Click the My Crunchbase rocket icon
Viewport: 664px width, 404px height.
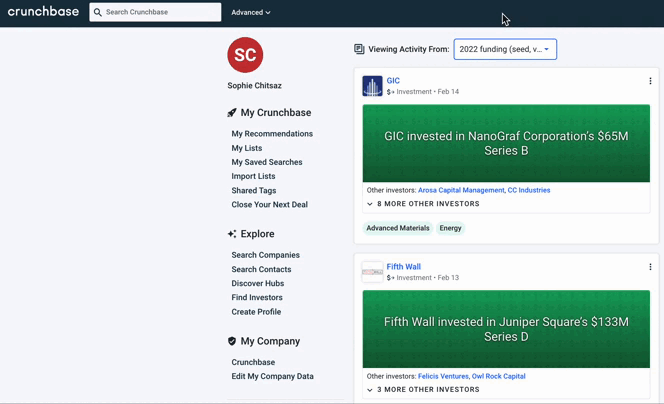pos(232,113)
